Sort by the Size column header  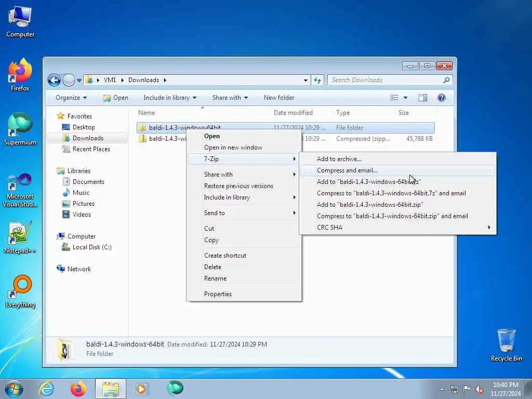415,113
